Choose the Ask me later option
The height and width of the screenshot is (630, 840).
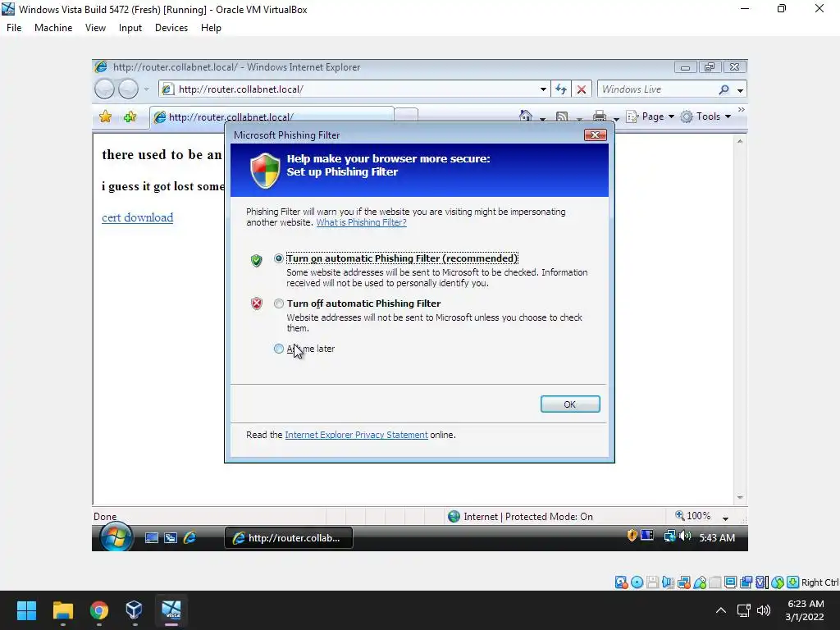(x=279, y=349)
